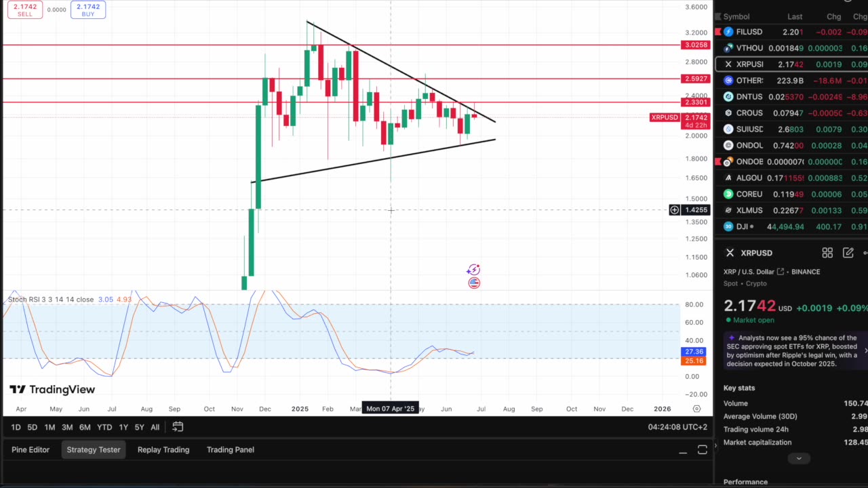The width and height of the screenshot is (868, 488).
Task: Sort watchlist by Last column
Action: [795, 17]
